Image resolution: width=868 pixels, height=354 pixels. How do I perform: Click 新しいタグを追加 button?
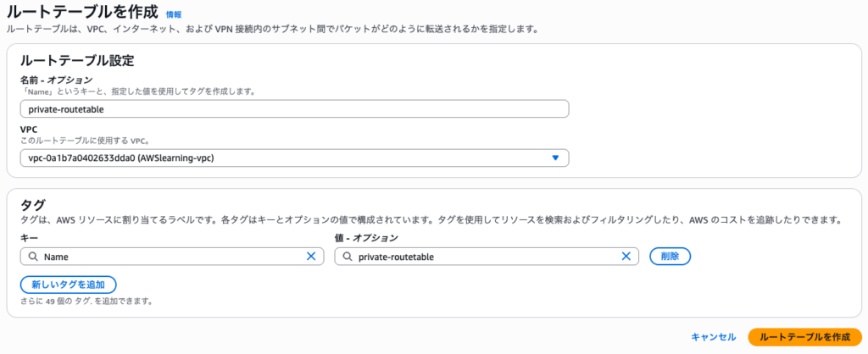coord(68,285)
